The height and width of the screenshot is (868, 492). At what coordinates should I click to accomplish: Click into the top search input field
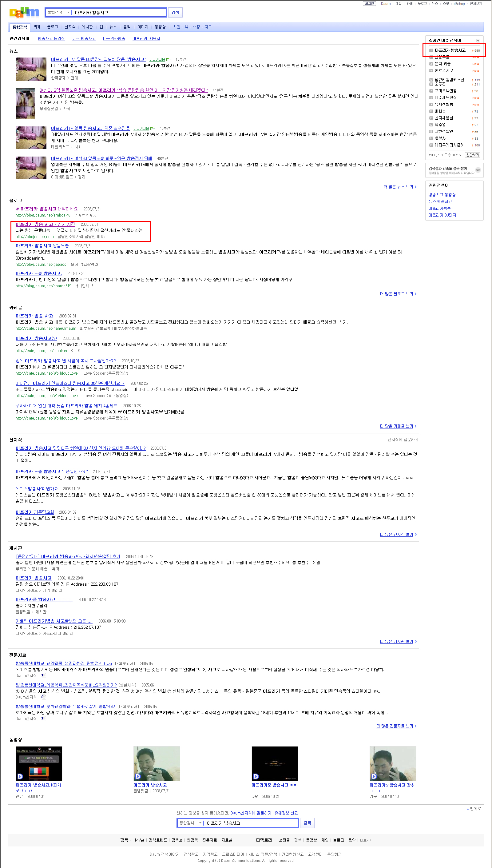(118, 13)
